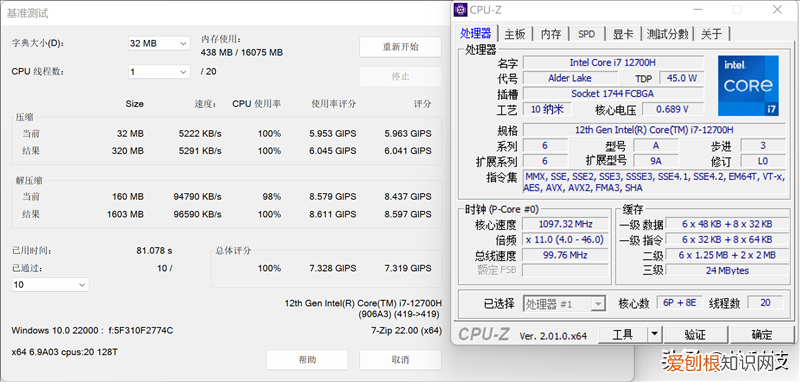
Task: Switch to the 处理器 tab
Action: pos(476,34)
